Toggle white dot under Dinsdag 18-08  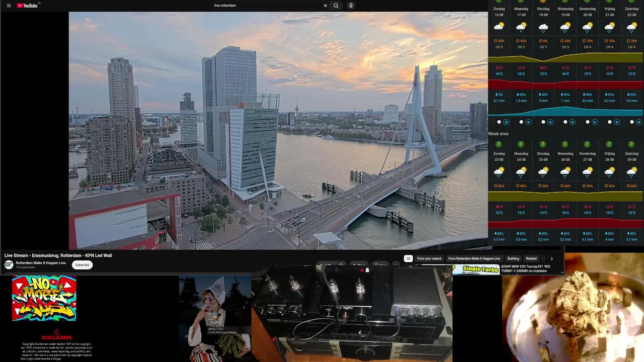543,122
